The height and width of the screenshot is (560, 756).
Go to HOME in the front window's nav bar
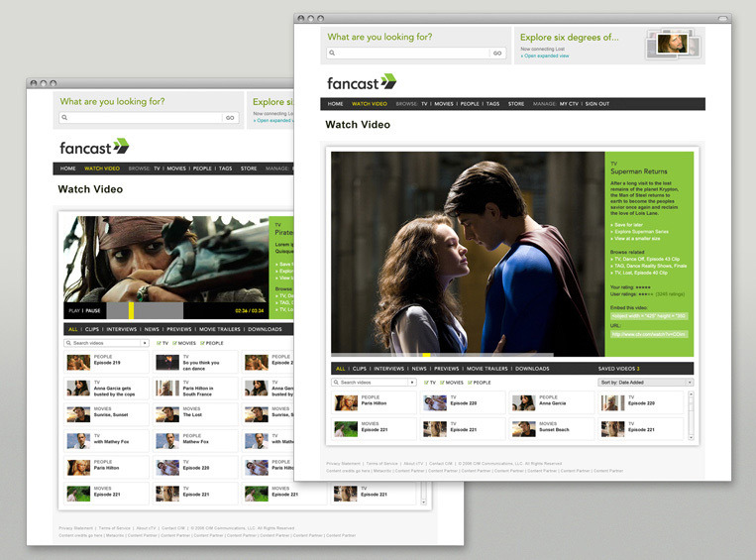pos(335,104)
